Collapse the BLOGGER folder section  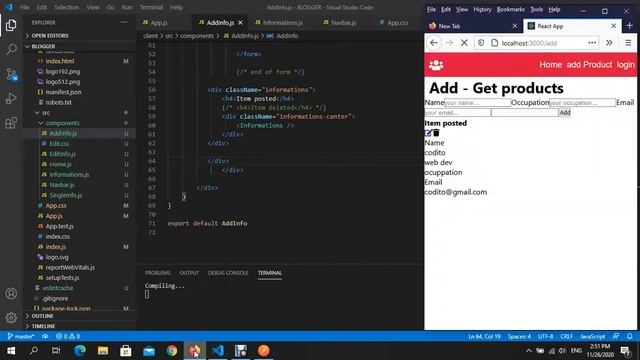(x=43, y=46)
